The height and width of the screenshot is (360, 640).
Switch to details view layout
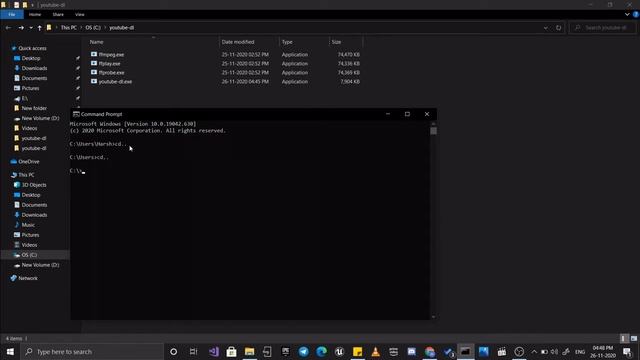point(623,338)
